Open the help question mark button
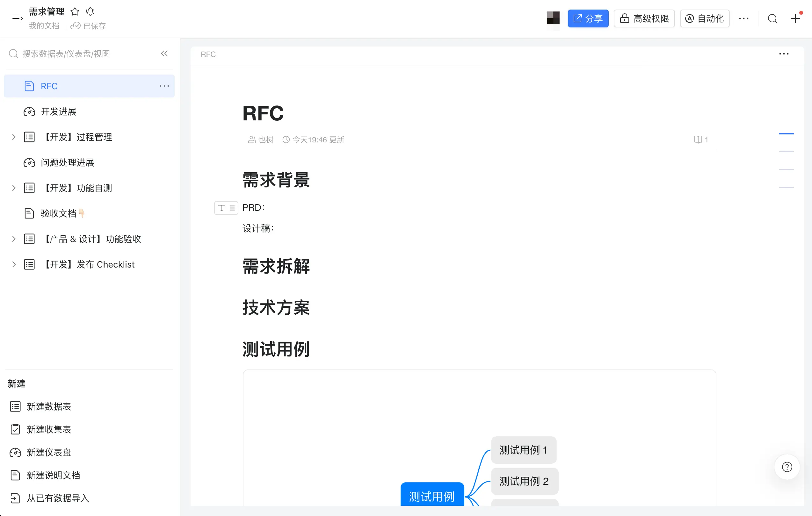 (787, 467)
